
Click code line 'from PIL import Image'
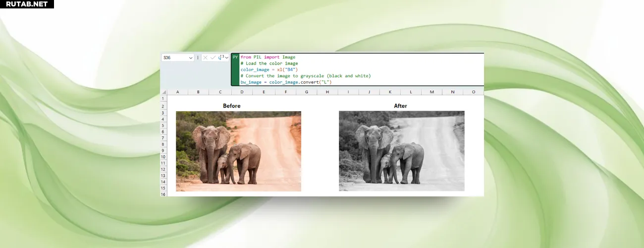click(268, 57)
